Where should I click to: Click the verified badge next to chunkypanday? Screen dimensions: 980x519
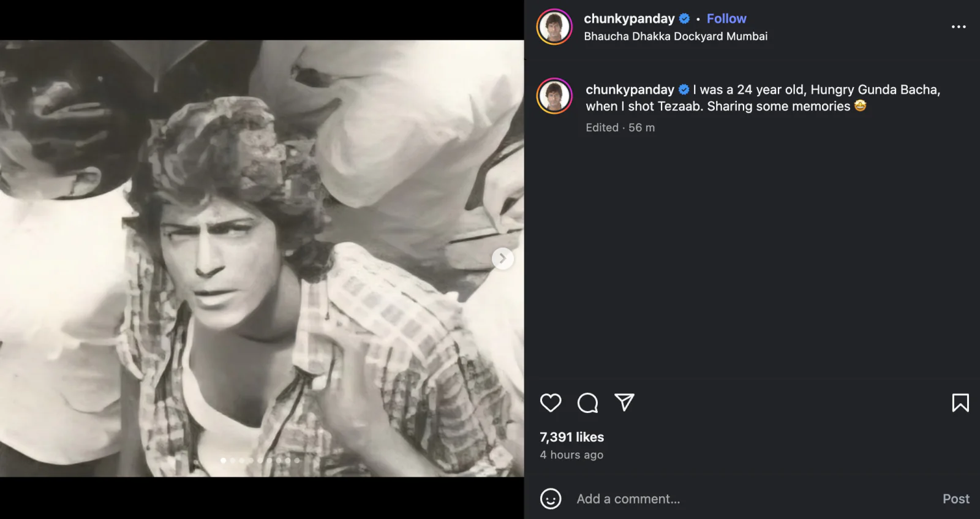click(x=684, y=18)
